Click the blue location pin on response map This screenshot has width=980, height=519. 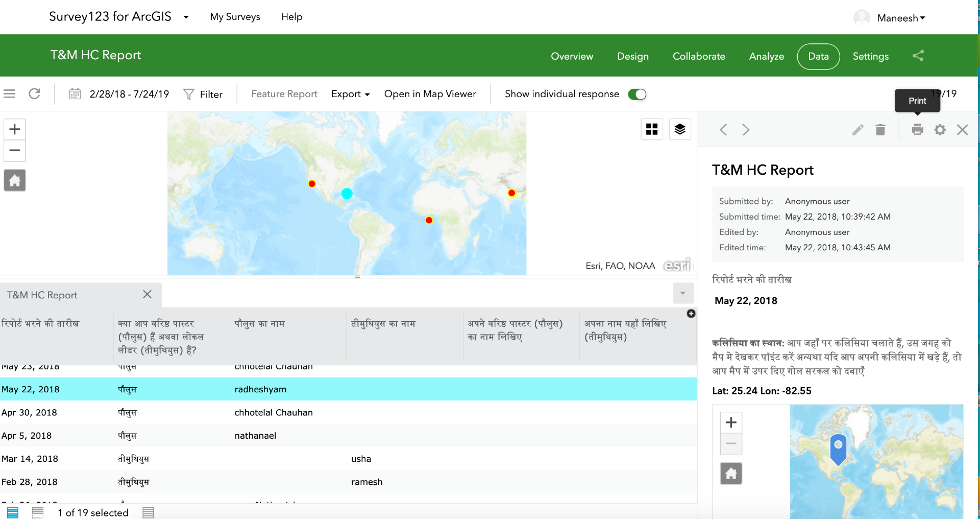(x=838, y=449)
